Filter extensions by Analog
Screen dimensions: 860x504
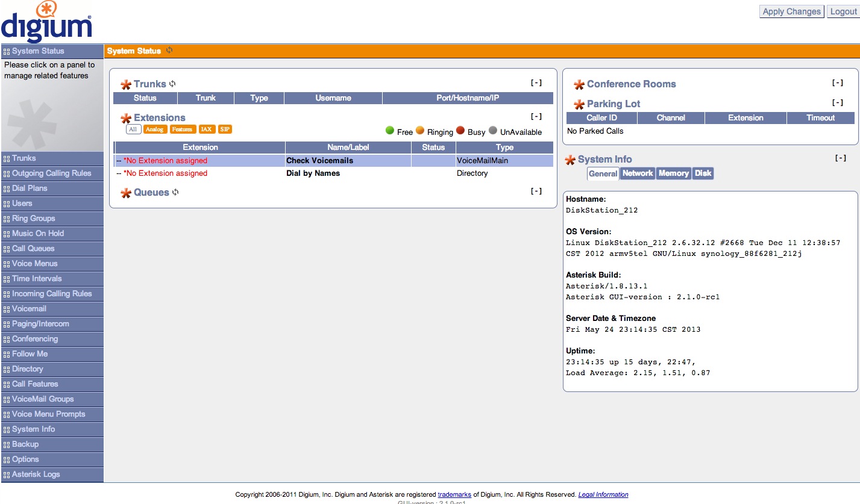point(155,129)
